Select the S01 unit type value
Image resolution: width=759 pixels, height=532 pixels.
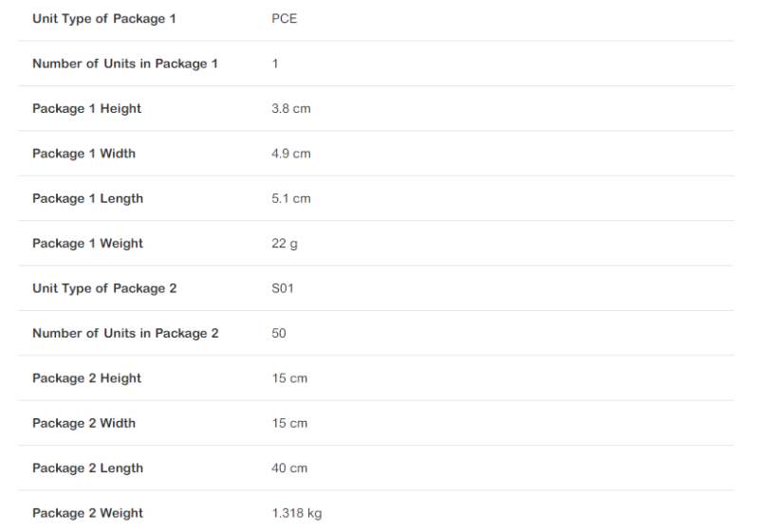(283, 288)
